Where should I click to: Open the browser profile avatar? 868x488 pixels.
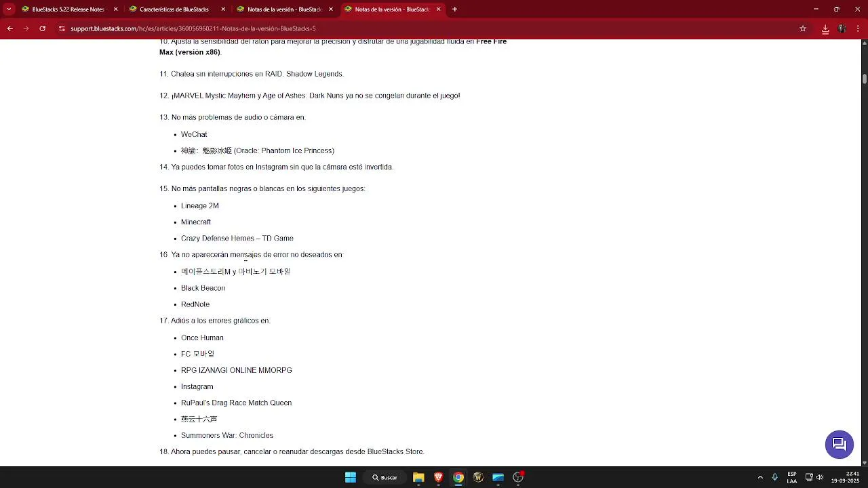(x=842, y=28)
